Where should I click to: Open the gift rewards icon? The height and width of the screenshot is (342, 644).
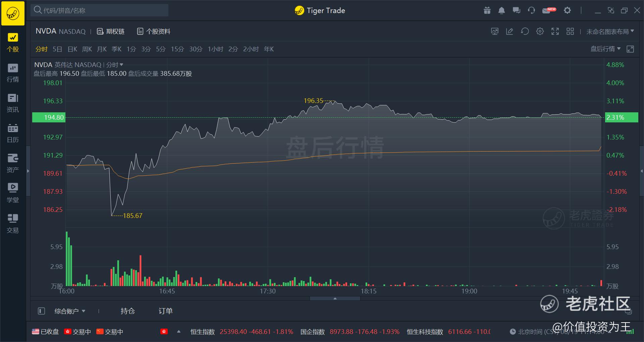point(487,10)
